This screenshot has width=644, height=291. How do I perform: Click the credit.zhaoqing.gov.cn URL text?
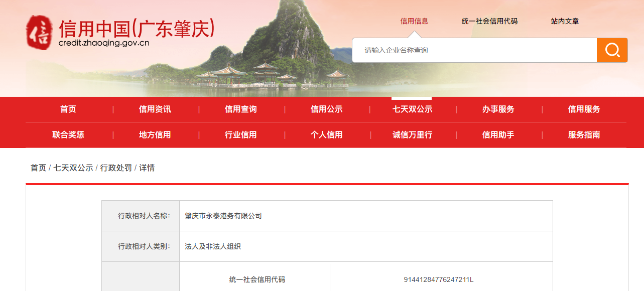(x=104, y=43)
